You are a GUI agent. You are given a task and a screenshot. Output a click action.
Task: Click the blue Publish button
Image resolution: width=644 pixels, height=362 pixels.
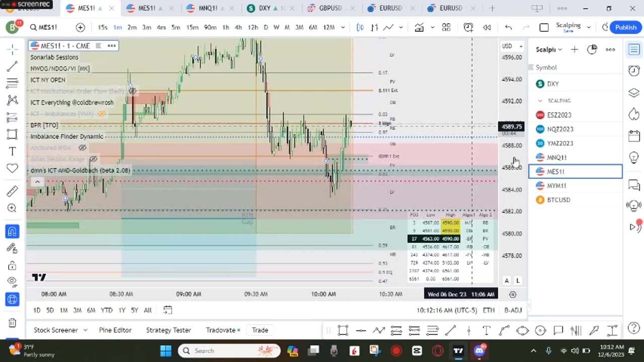click(625, 27)
